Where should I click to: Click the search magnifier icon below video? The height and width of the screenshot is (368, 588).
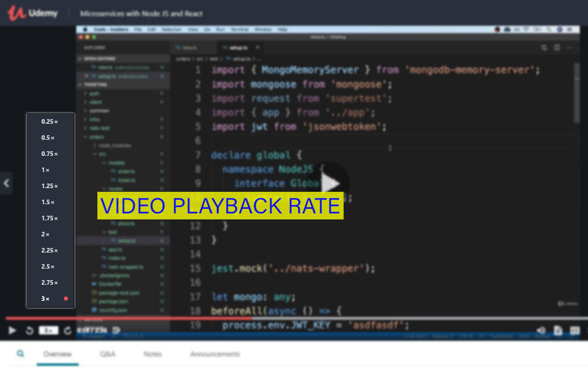tap(20, 353)
